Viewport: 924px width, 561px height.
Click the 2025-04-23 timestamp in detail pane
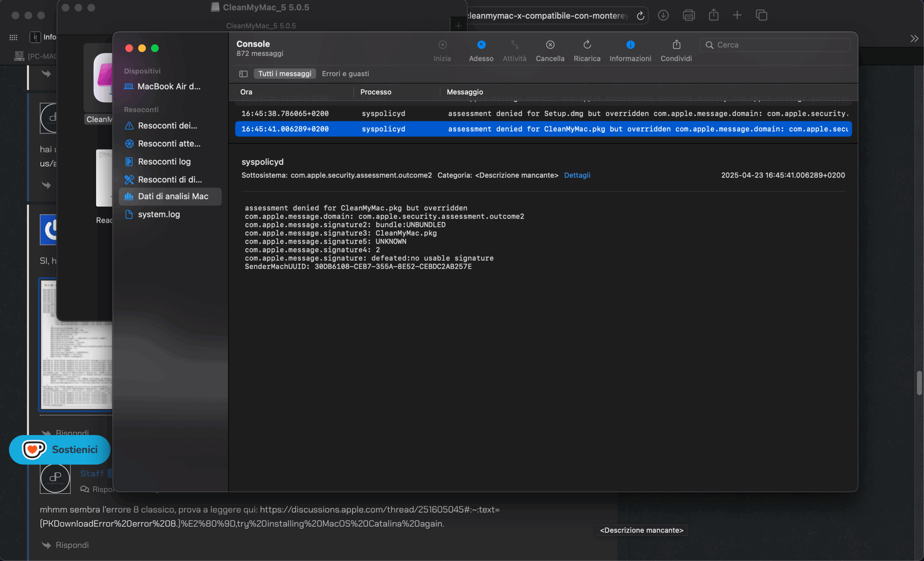(783, 175)
